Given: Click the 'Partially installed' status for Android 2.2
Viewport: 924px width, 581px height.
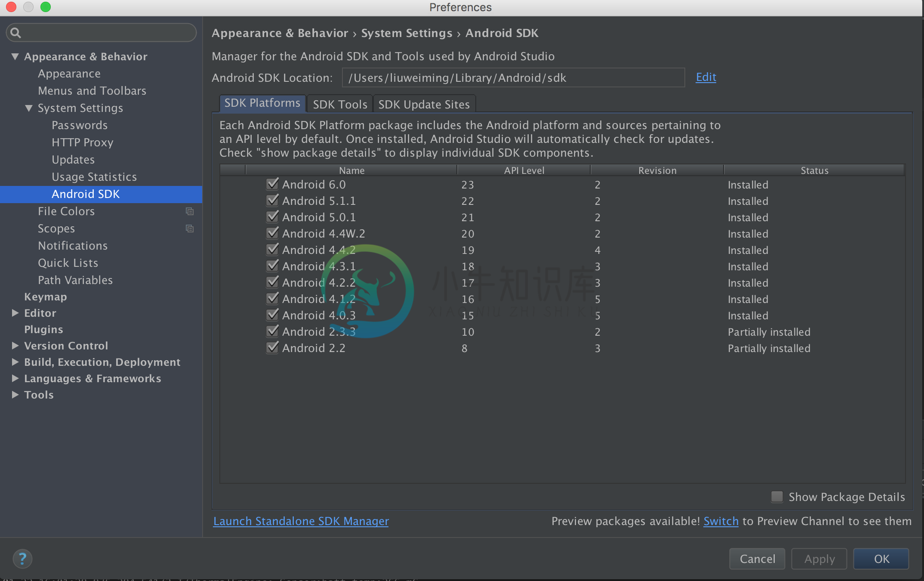Looking at the screenshot, I should 769,348.
